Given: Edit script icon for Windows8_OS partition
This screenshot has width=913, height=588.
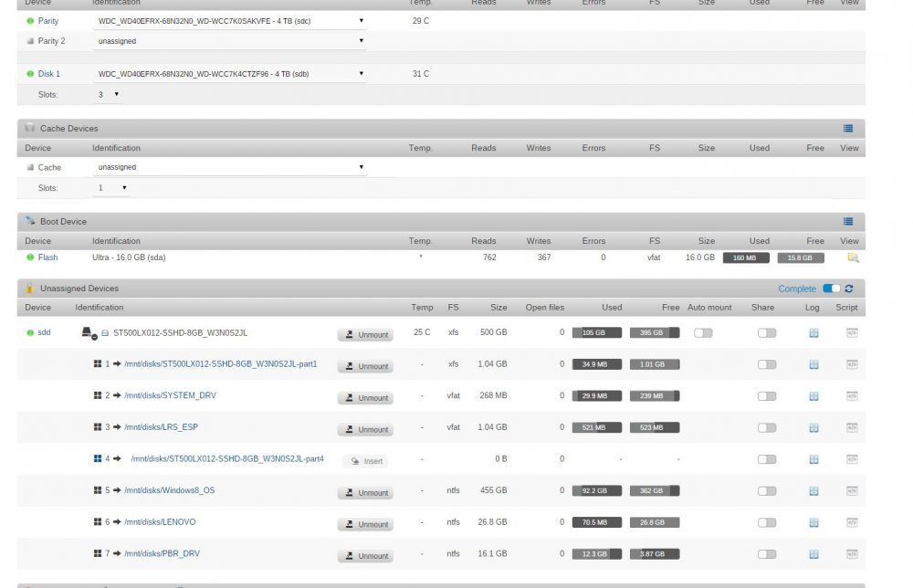Looking at the screenshot, I should [852, 491].
